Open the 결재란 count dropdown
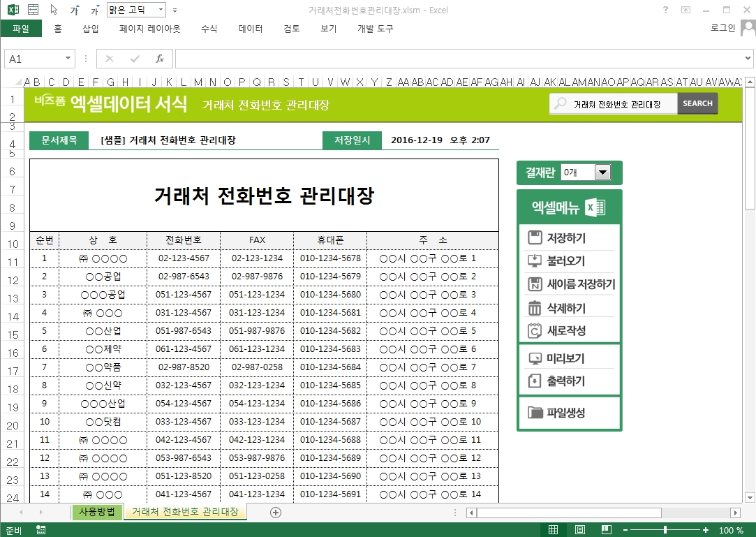The image size is (756, 537). (602, 172)
